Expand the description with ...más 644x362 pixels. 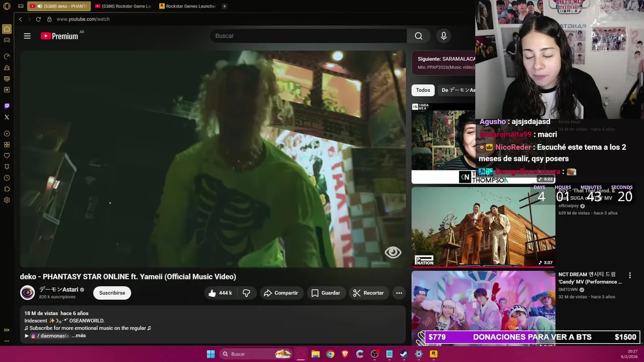(x=78, y=335)
